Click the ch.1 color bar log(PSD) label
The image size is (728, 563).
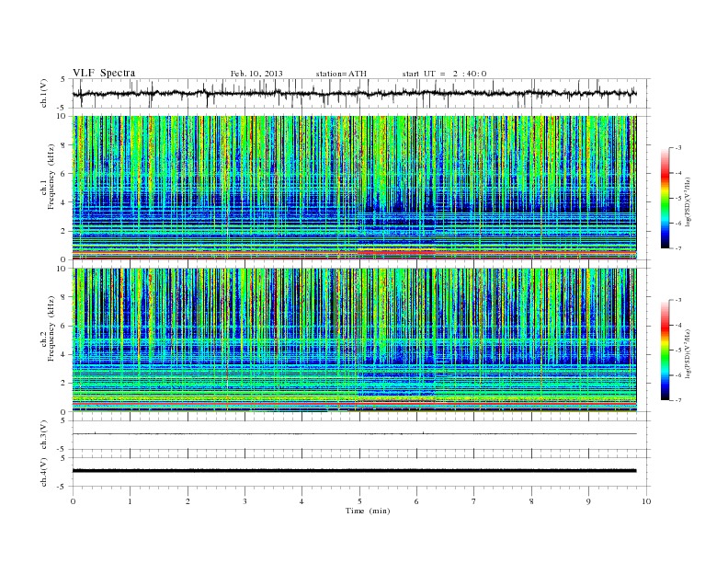[688, 201]
